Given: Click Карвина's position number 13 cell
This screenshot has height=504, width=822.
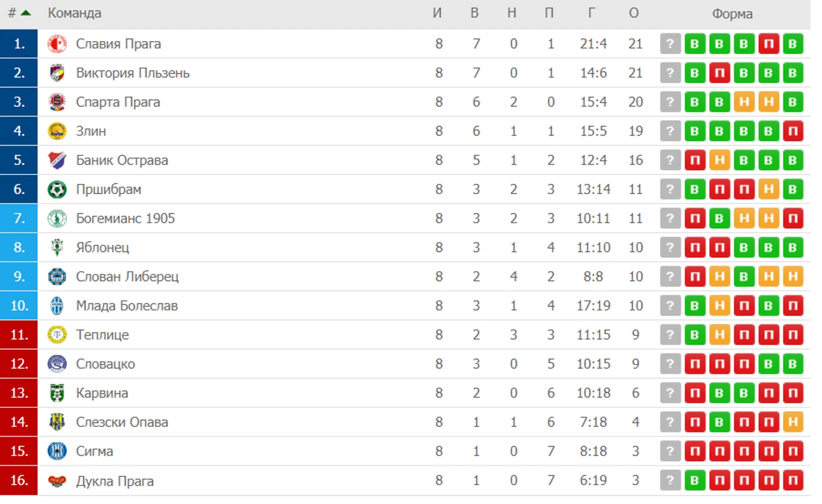Looking at the screenshot, I should [19, 393].
